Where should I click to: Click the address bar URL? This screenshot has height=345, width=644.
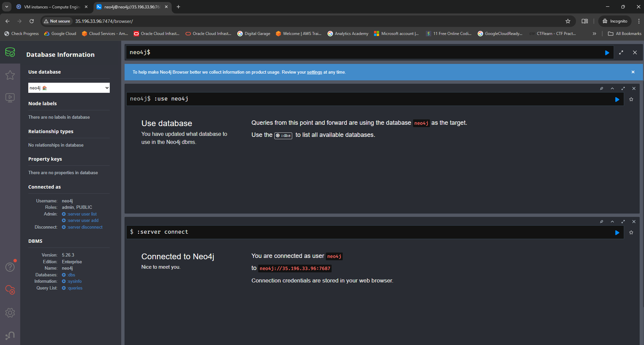(x=104, y=21)
